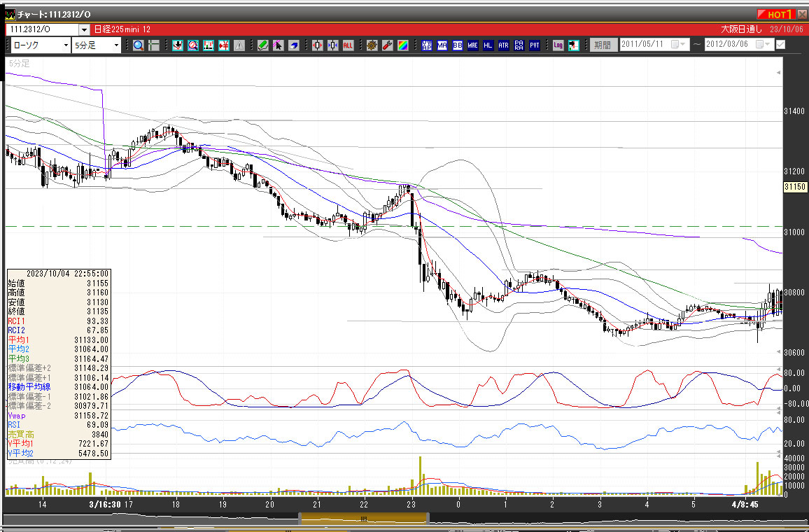Click the V平均1 volume average row

pyautogui.click(x=58, y=444)
